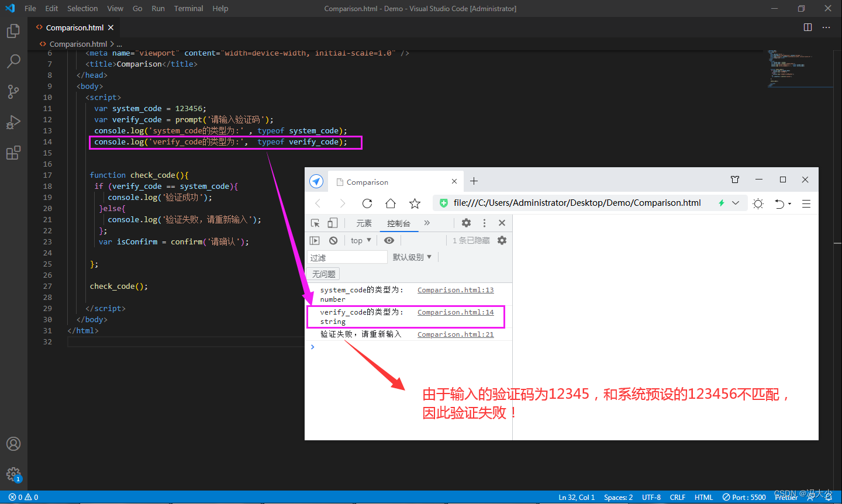Change language mode via HTML status item

coord(703,498)
